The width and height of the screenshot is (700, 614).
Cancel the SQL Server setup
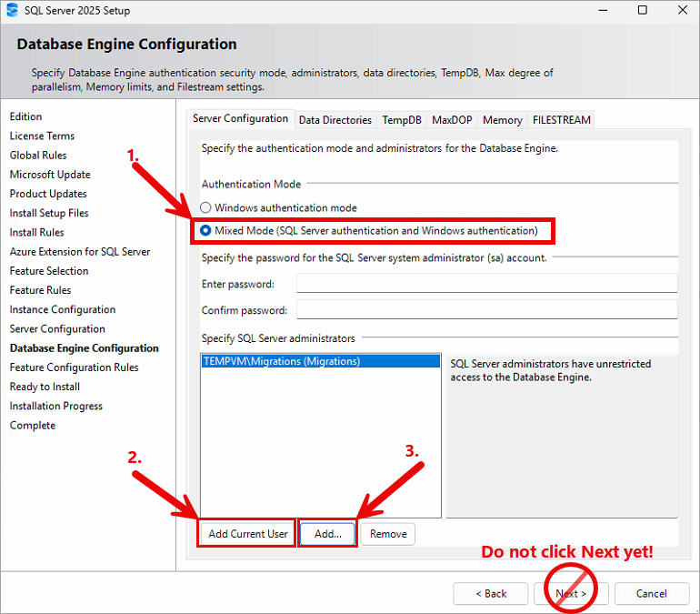(651, 594)
